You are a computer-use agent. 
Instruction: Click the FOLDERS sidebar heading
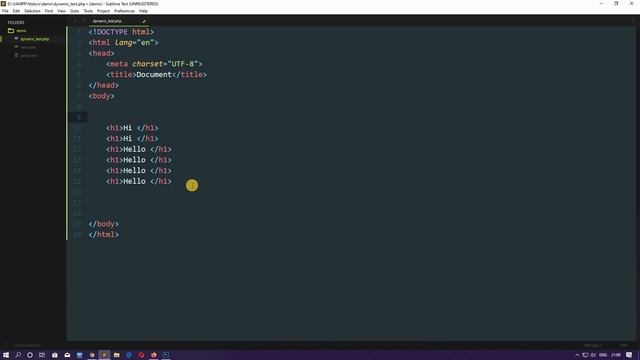[16, 22]
